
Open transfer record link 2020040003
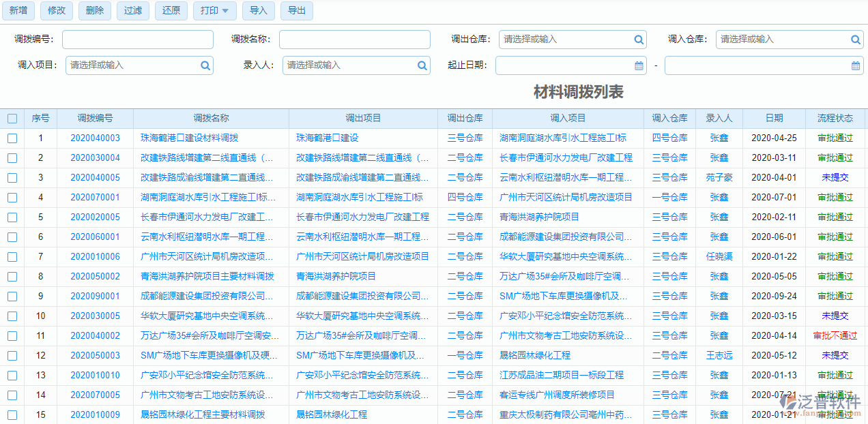coord(95,138)
